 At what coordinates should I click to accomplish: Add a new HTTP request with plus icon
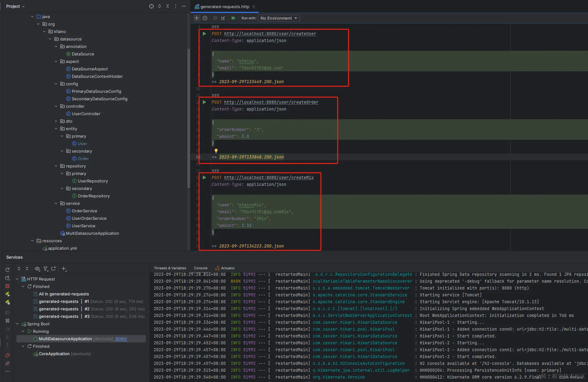tap(197, 18)
